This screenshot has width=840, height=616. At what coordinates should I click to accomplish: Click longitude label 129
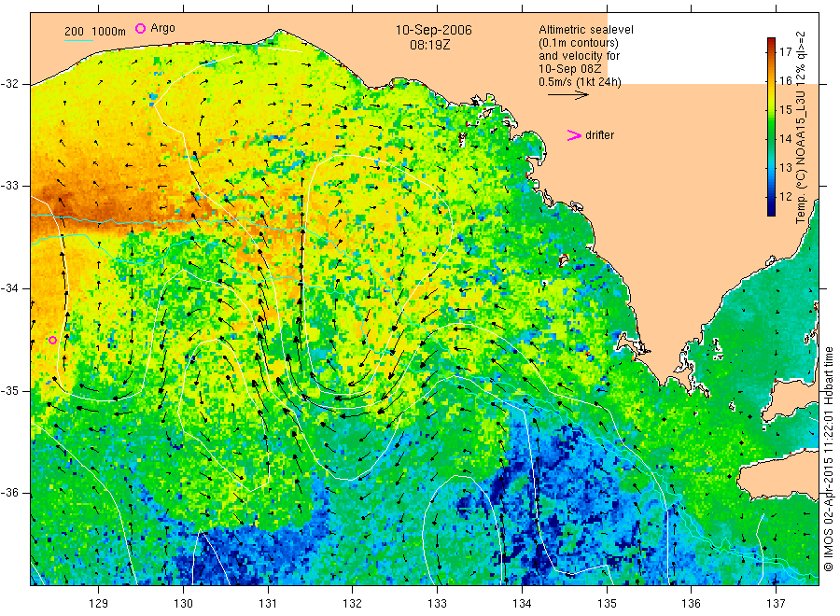coord(99,604)
